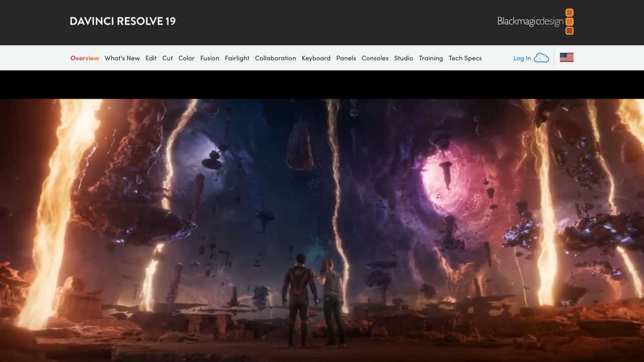Open the What's New page

tap(122, 58)
